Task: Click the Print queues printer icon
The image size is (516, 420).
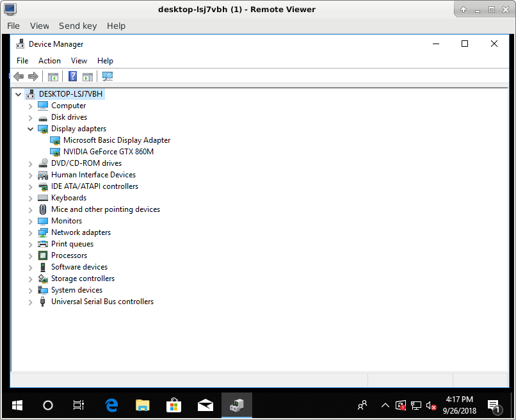Action: tap(43, 244)
